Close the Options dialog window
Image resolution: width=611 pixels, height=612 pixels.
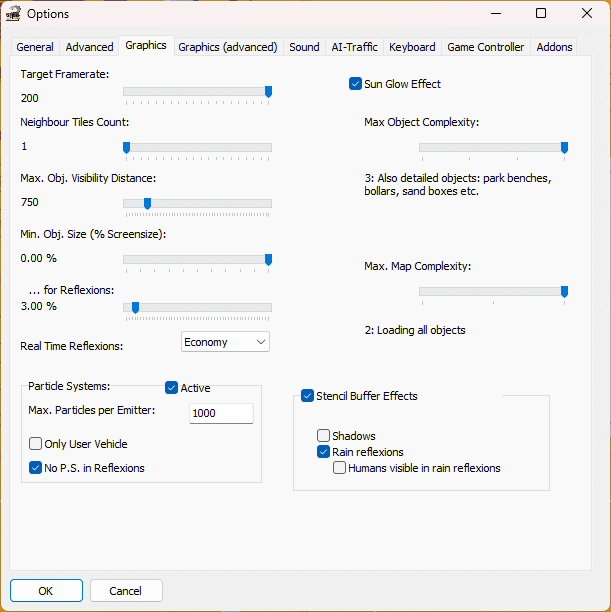pyautogui.click(x=588, y=14)
